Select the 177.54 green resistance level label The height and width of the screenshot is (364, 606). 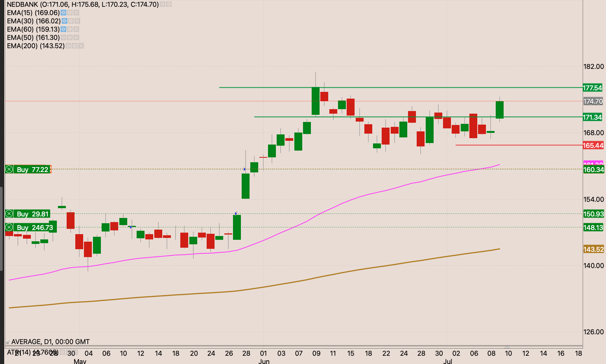pyautogui.click(x=592, y=88)
